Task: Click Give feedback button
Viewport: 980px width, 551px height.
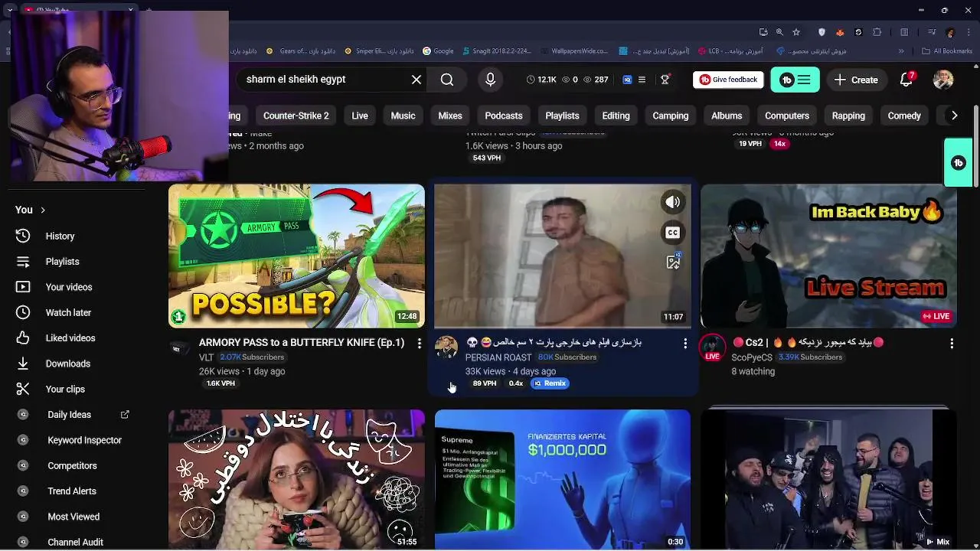Action: pyautogui.click(x=728, y=80)
